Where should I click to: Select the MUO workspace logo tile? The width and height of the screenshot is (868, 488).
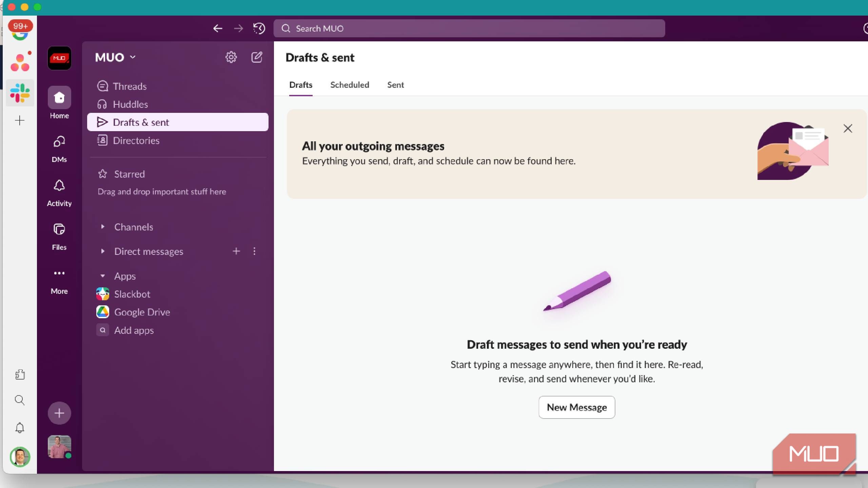pos(59,58)
